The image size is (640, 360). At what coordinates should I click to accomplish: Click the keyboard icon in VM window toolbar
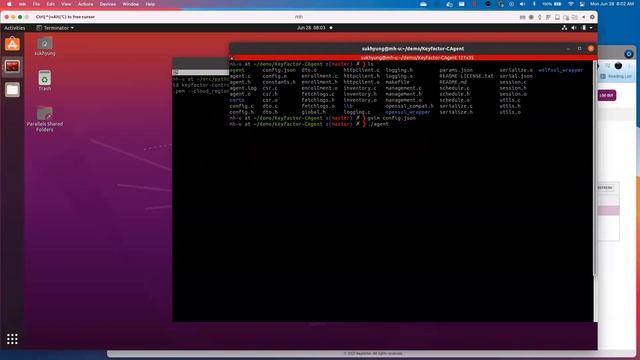pyautogui.click(x=522, y=17)
